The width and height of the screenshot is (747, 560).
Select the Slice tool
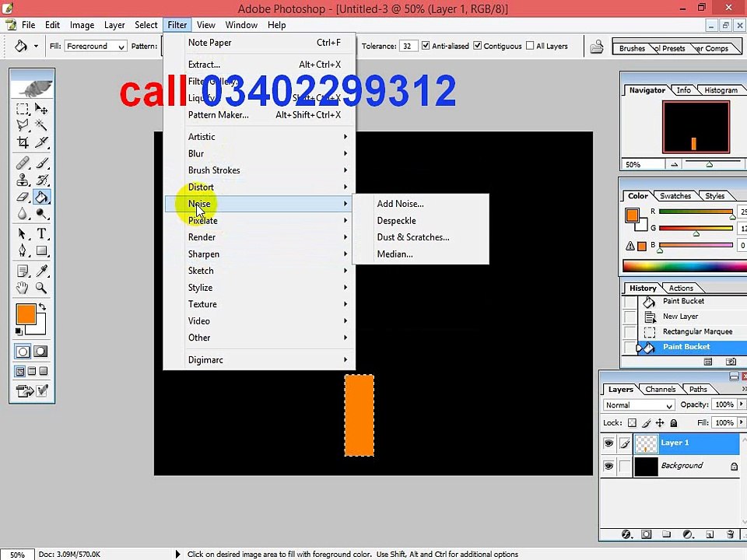[41, 142]
